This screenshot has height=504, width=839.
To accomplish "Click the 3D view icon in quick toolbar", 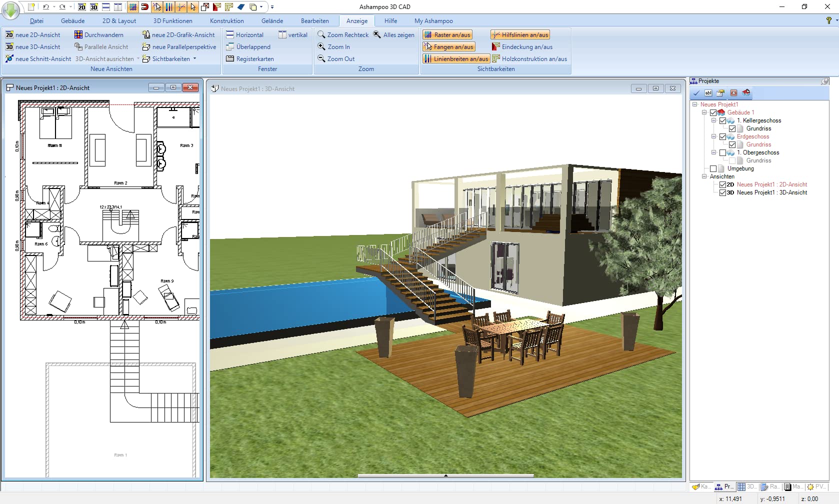I will coord(93,7).
